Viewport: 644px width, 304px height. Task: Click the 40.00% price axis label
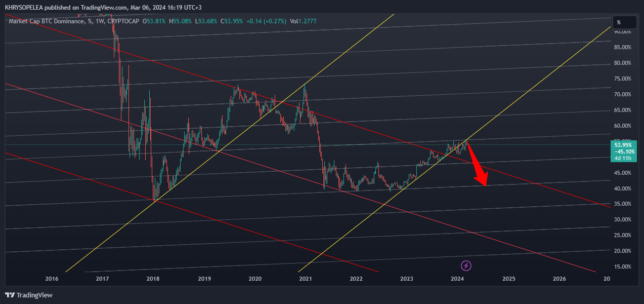[622, 188]
